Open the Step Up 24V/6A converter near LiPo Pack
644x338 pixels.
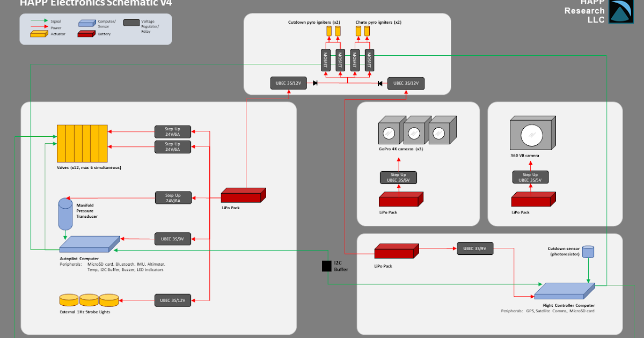(173, 197)
